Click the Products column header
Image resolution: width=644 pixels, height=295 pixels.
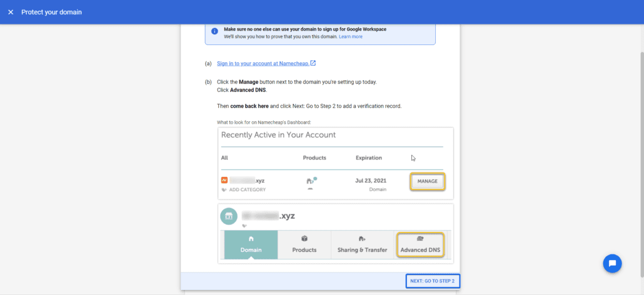pyautogui.click(x=314, y=157)
